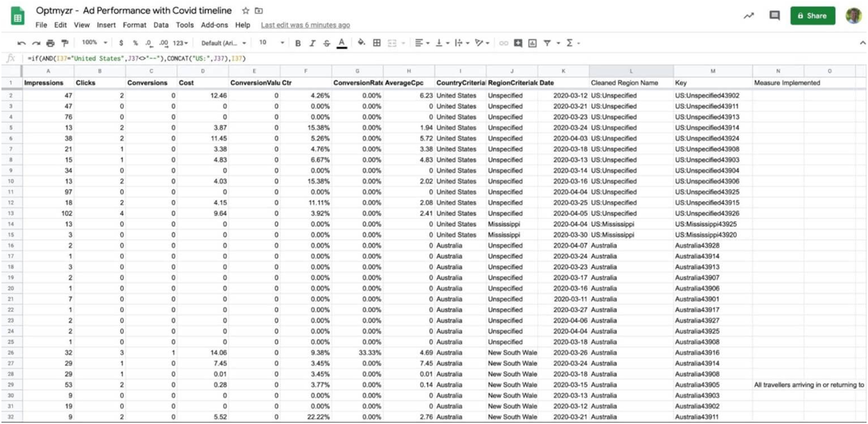Open the View menu
This screenshot has height=424, width=868.
[81, 25]
